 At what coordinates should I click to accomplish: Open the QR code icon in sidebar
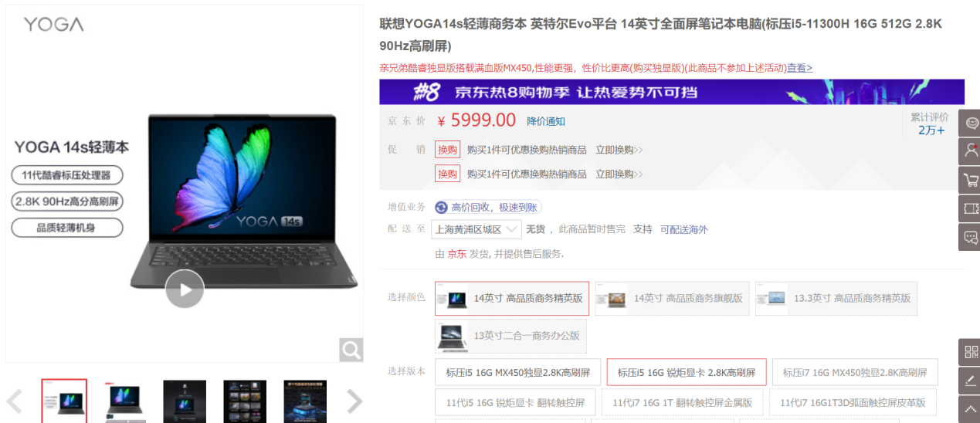pos(970,352)
